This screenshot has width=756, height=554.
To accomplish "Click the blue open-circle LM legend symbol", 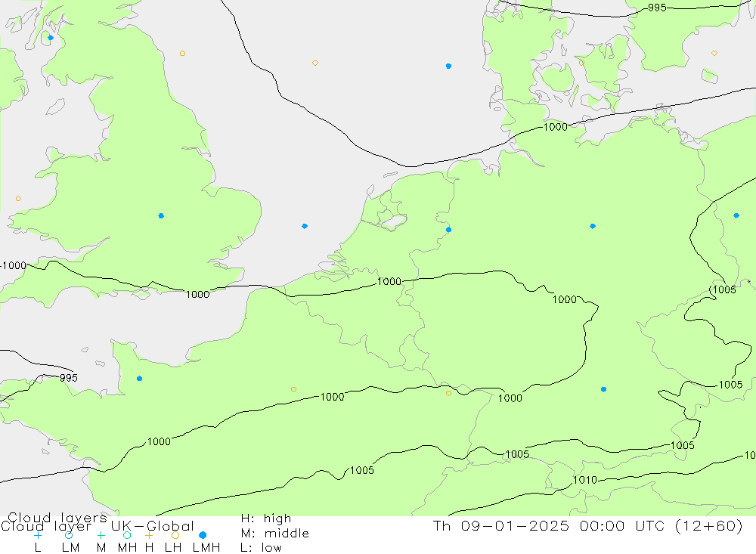I will [x=69, y=535].
